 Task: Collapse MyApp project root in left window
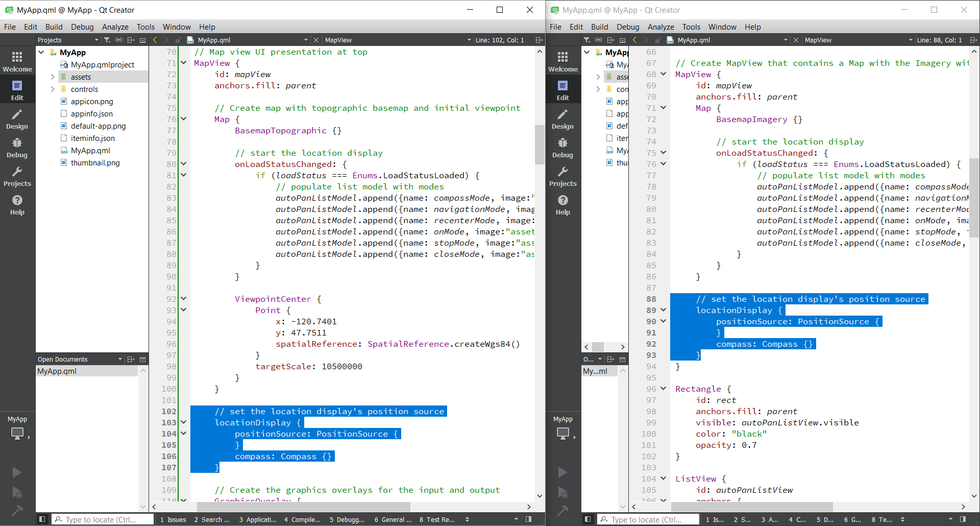click(41, 52)
